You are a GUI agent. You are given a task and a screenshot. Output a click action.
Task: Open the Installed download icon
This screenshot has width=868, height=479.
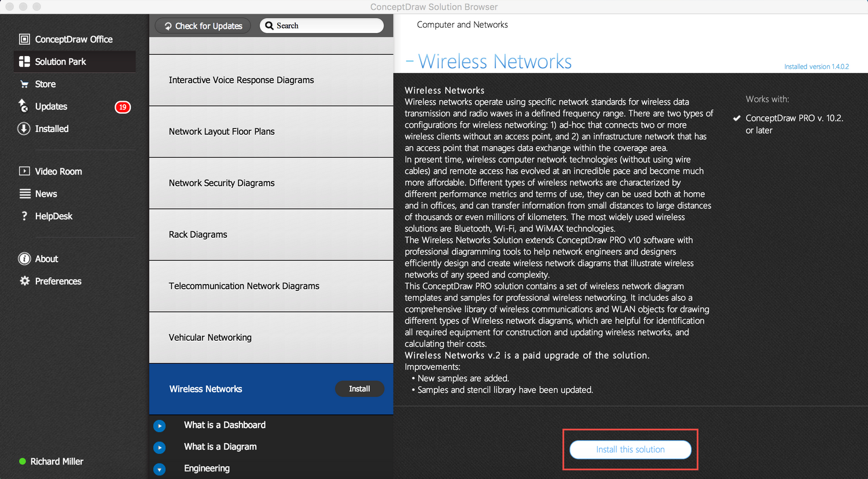point(24,128)
